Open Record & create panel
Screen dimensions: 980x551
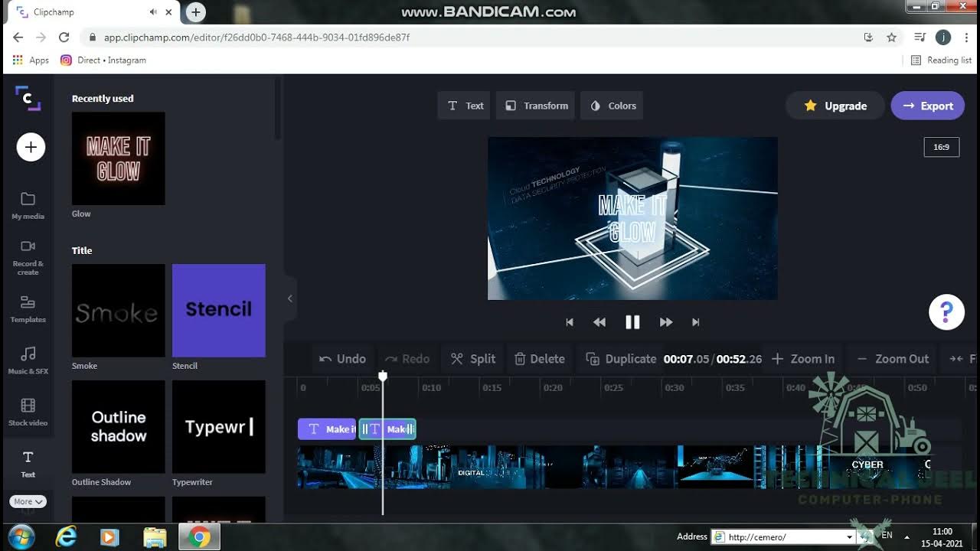point(28,258)
